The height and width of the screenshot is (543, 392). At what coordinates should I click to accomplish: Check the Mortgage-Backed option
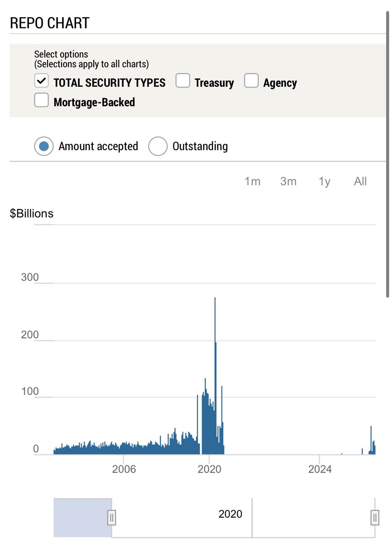click(x=41, y=100)
